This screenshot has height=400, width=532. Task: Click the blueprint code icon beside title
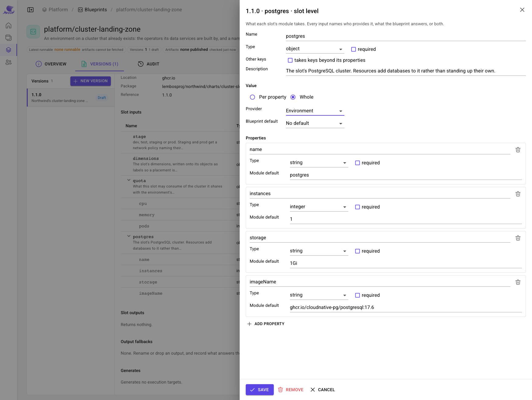[x=33, y=32]
